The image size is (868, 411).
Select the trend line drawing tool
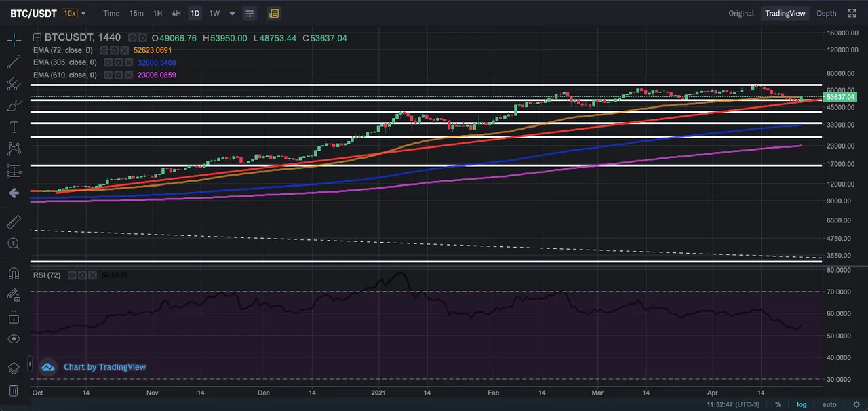click(x=14, y=62)
